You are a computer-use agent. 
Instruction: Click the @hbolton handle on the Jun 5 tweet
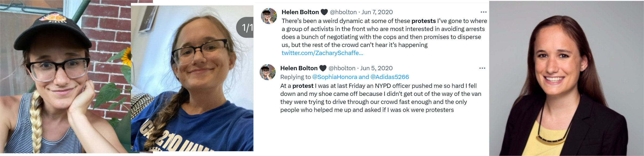coord(342,68)
